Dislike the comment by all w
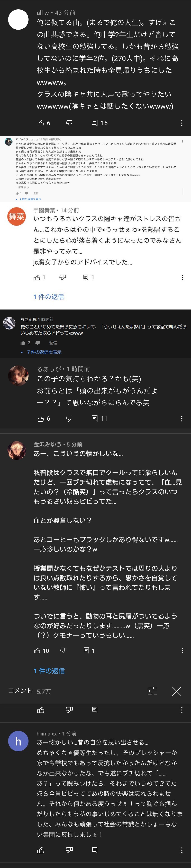Image resolution: width=191 pixels, height=868 pixels. pyautogui.click(x=69, y=123)
